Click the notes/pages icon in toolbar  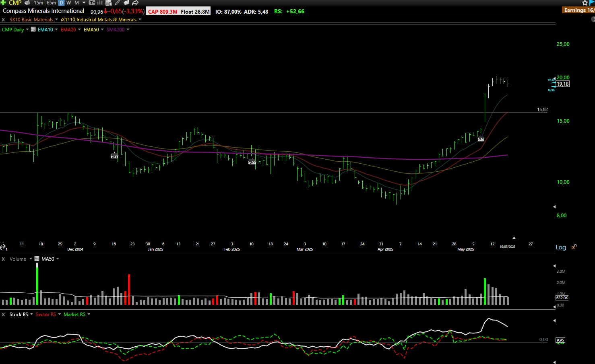[x=126, y=2]
